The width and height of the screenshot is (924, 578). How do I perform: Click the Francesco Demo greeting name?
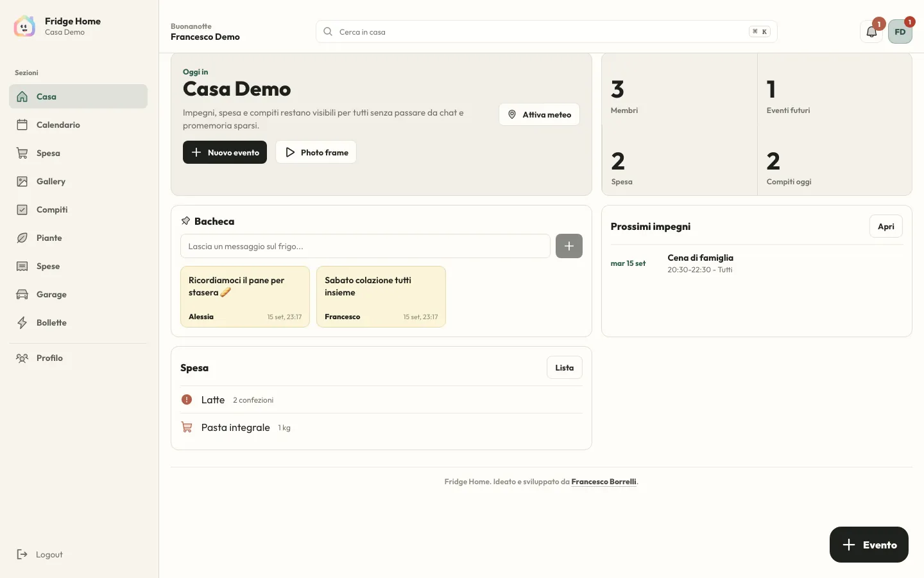point(205,37)
